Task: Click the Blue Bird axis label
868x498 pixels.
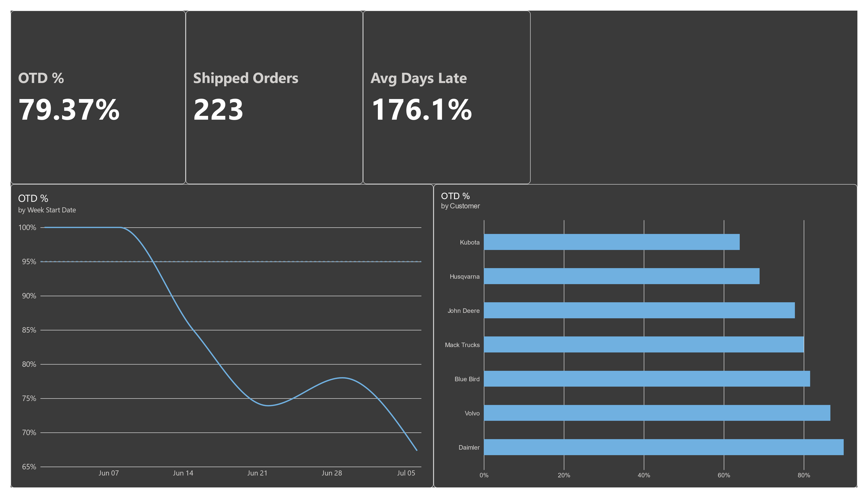Action: [x=467, y=379]
